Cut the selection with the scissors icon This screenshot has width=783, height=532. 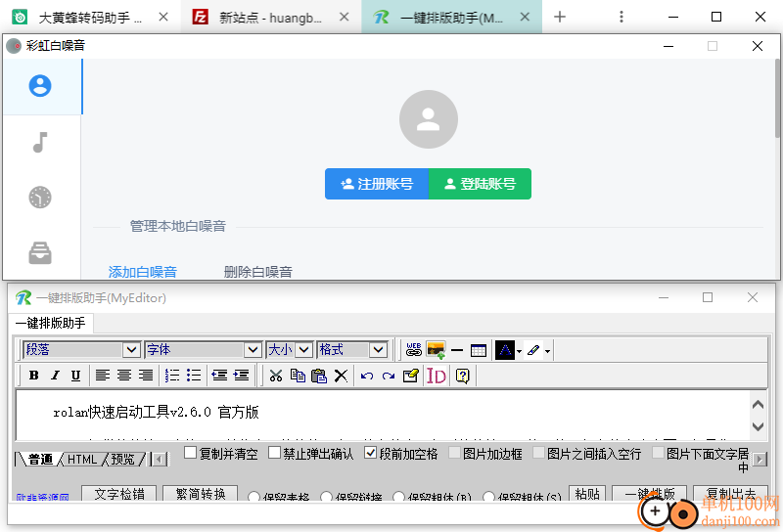pos(276,376)
